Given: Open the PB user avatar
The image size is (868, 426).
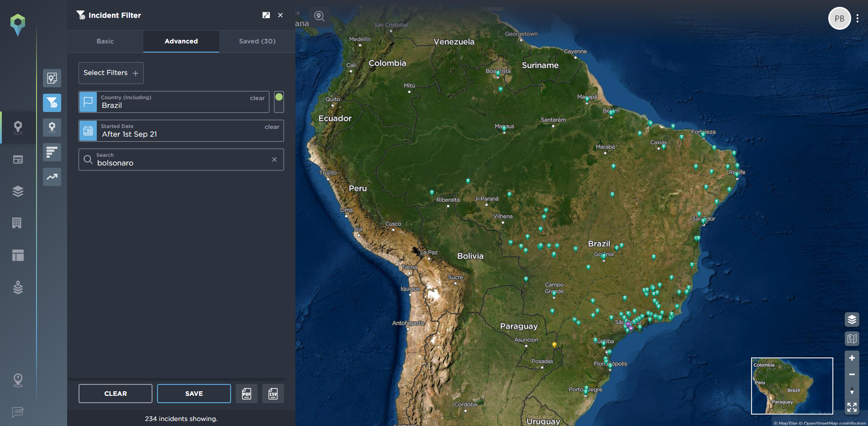Looking at the screenshot, I should (x=839, y=18).
